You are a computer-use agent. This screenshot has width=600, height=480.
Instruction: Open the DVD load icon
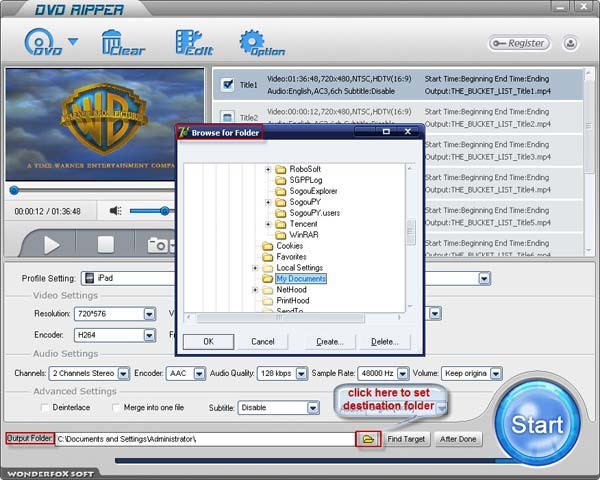point(42,42)
